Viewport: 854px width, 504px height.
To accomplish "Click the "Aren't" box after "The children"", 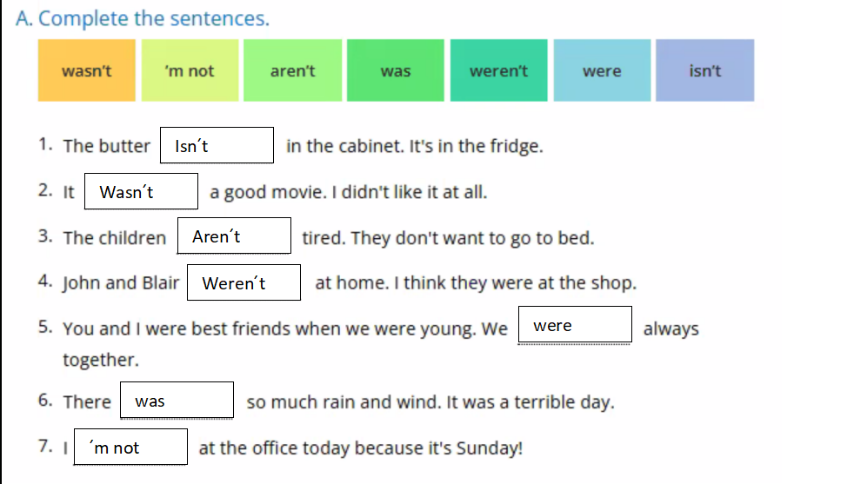I will (234, 236).
